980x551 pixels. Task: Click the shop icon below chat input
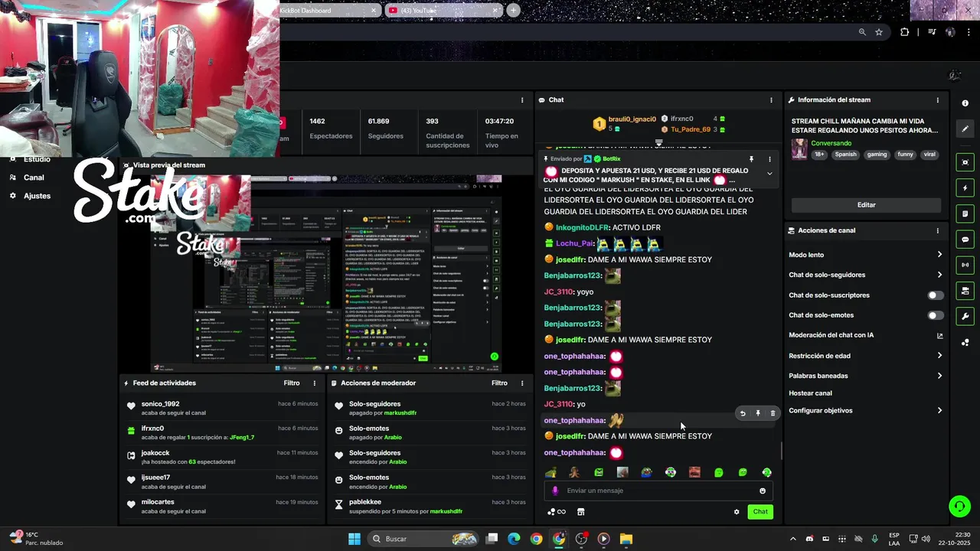[x=580, y=512]
